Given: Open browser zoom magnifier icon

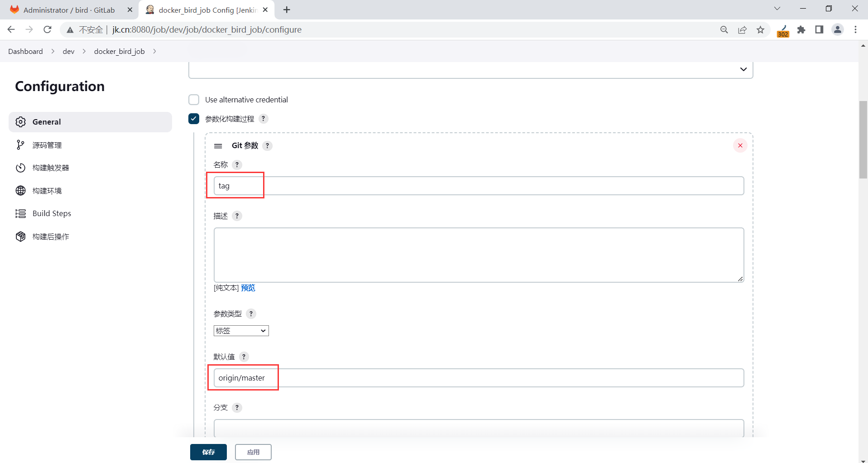Looking at the screenshot, I should [x=724, y=30].
